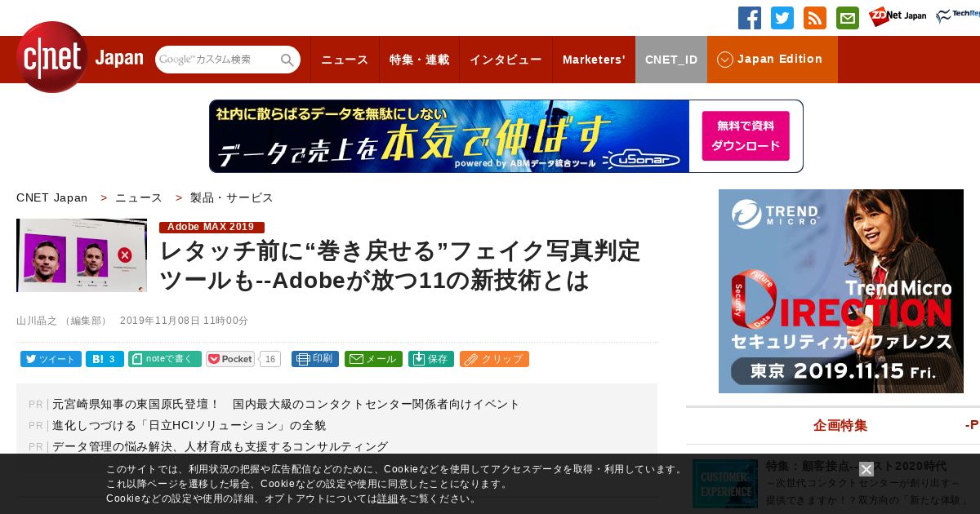
Task: Open PR link 進化しつづける日立HCIソリューション
Action: [x=189, y=425]
